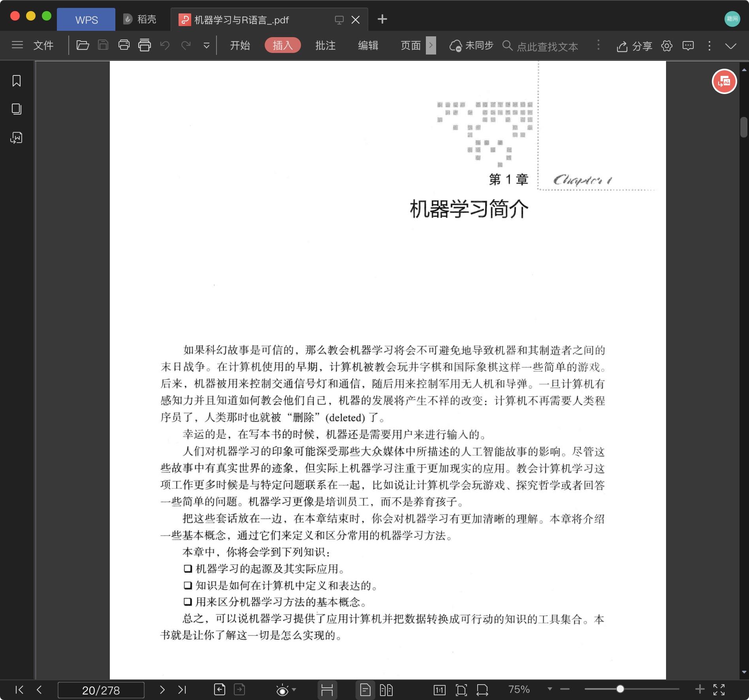Show more ribbon tabs arrow
749x700 pixels.
point(431,45)
